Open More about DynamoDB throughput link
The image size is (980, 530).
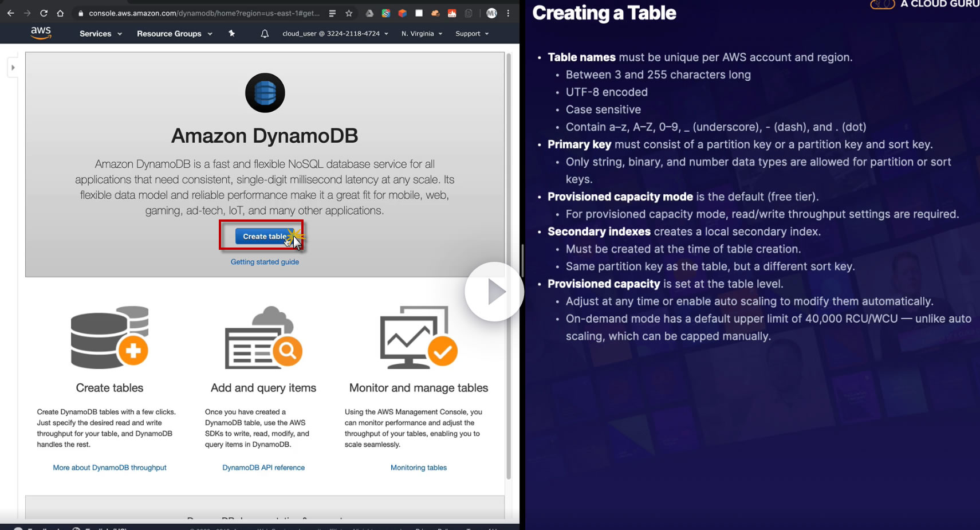coord(109,468)
